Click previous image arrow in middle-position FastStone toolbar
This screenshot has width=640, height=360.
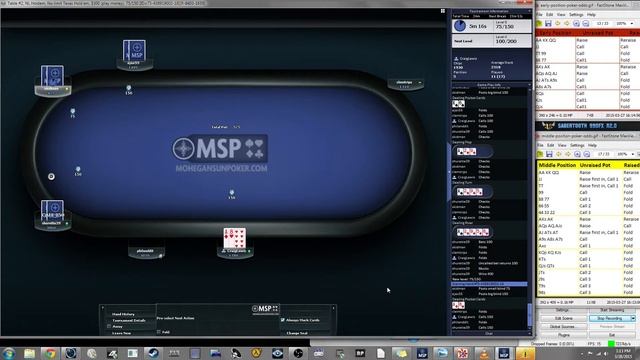(559, 154)
